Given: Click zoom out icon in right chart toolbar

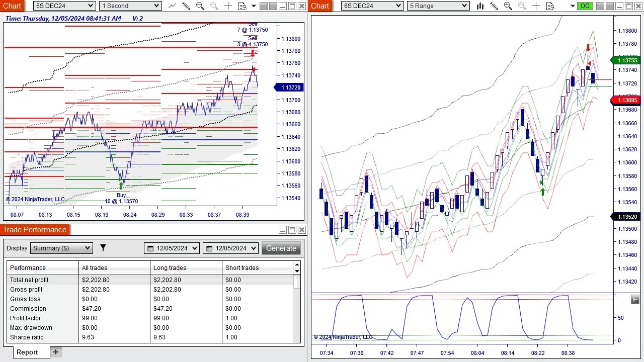Looking at the screenshot, I should (522, 6).
